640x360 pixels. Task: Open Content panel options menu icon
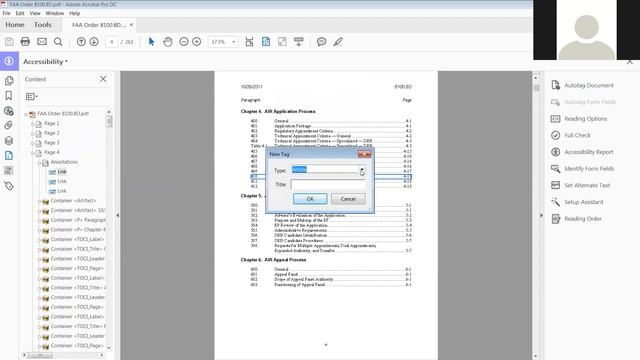pos(31,96)
